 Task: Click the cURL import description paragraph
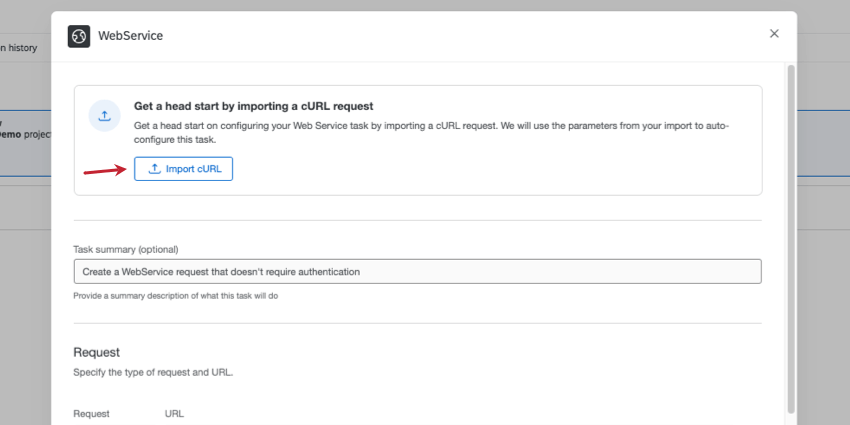pos(432,133)
